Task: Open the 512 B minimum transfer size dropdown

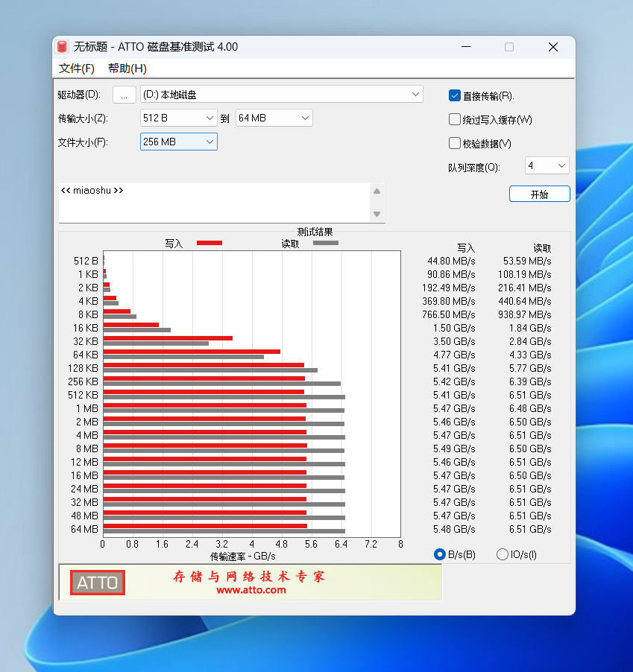Action: point(178,118)
